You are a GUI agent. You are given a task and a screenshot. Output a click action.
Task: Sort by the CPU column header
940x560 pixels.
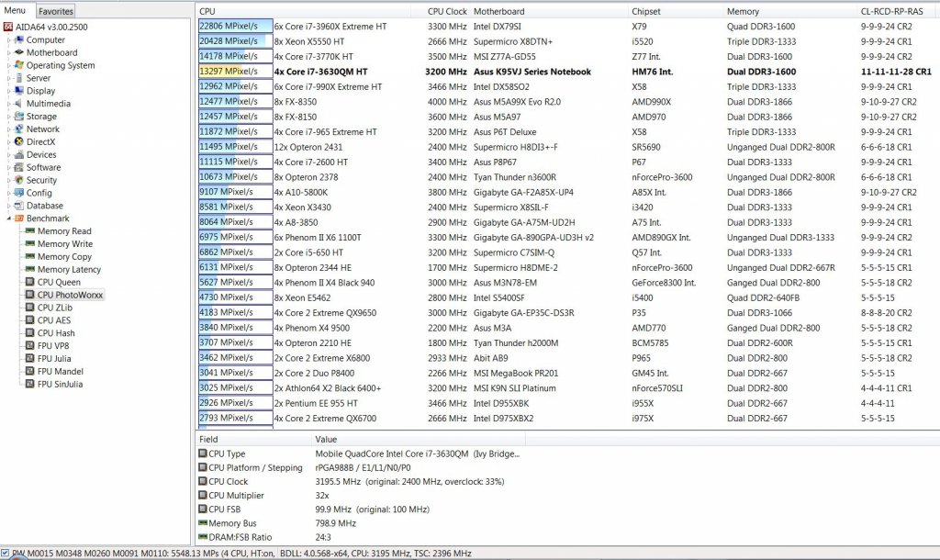click(303, 11)
